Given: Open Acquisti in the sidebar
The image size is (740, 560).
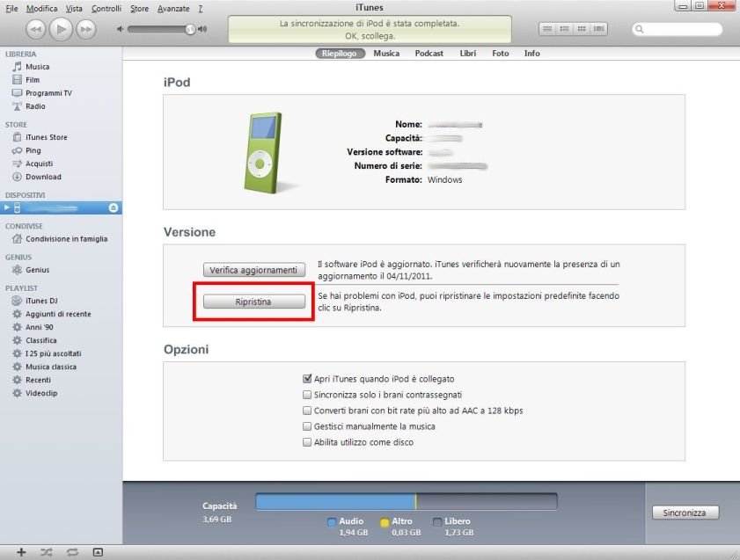Looking at the screenshot, I should click(x=40, y=164).
